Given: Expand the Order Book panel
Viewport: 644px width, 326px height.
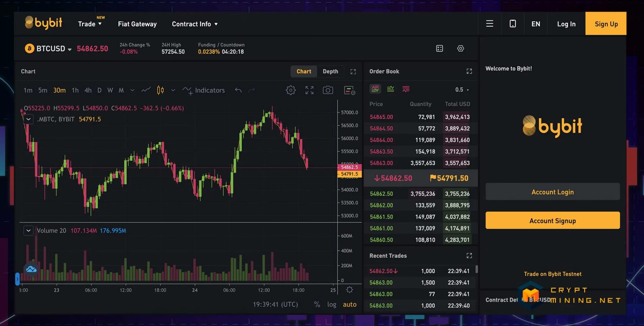Looking at the screenshot, I should coord(469,71).
